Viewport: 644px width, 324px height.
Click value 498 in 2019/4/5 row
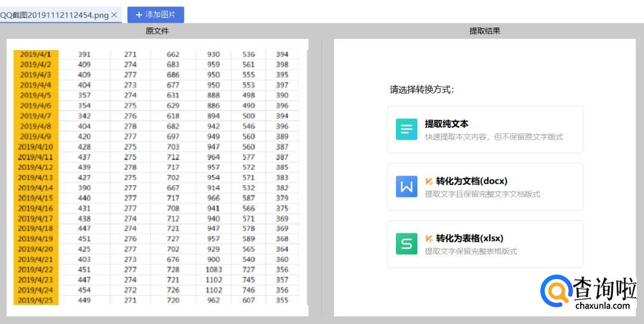(x=249, y=95)
